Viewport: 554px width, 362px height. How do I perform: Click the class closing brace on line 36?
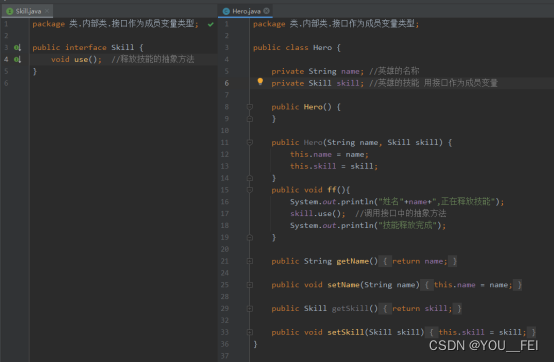click(255, 344)
